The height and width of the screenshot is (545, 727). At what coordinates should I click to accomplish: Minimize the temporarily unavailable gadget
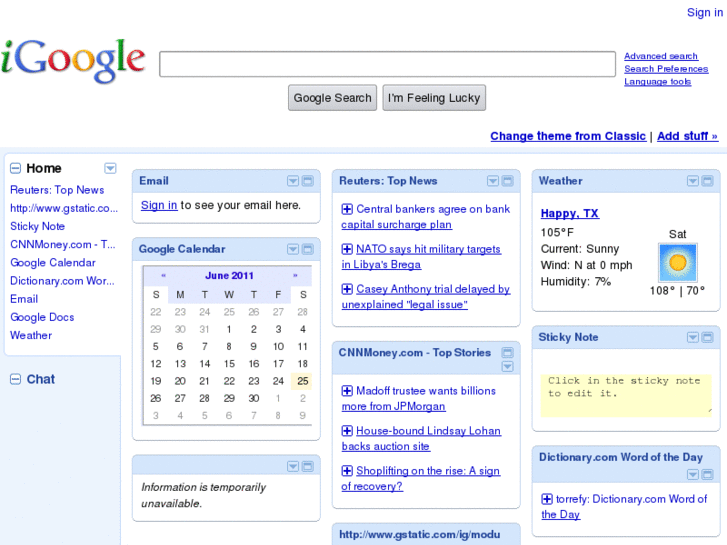point(307,466)
